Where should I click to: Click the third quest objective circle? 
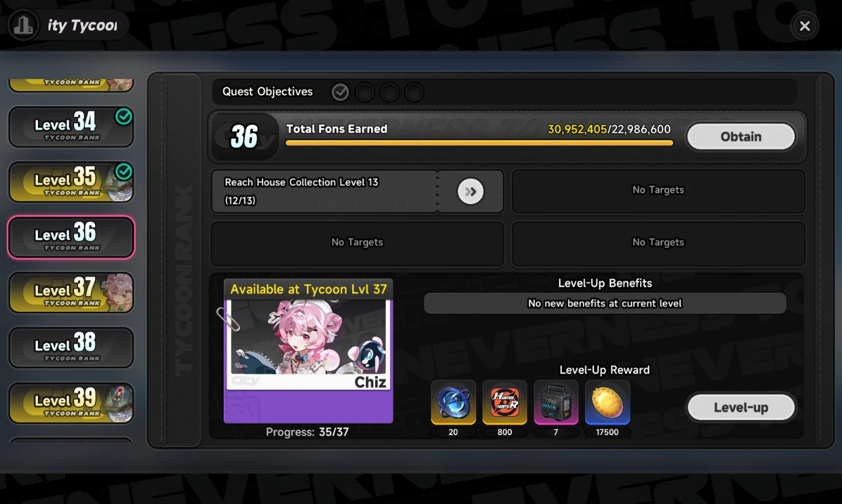coord(389,92)
